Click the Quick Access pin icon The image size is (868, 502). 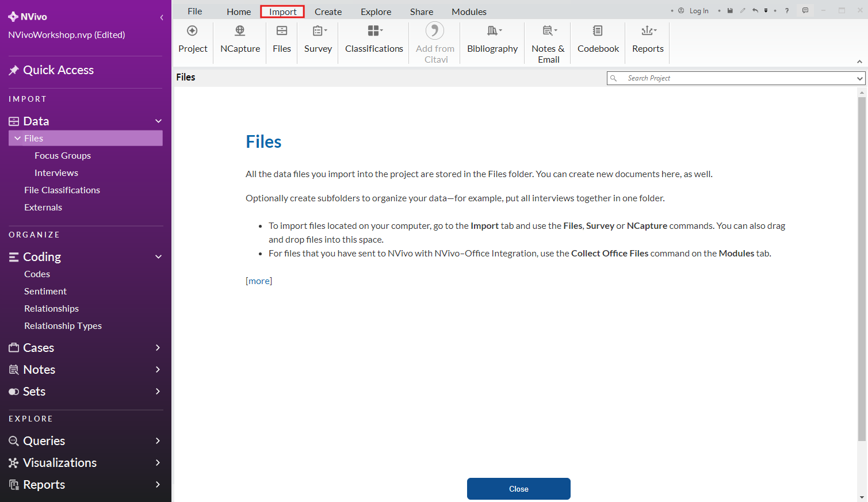point(14,70)
